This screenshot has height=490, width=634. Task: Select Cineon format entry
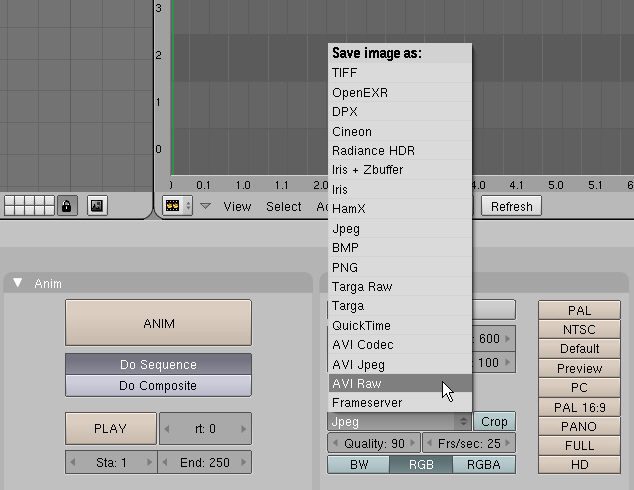tap(400, 131)
